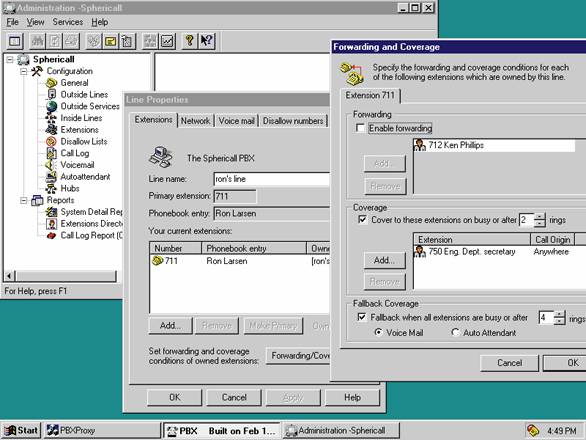Select the Voicemail speaker icon in tree
The image size is (586, 440).
pyautogui.click(x=50, y=165)
